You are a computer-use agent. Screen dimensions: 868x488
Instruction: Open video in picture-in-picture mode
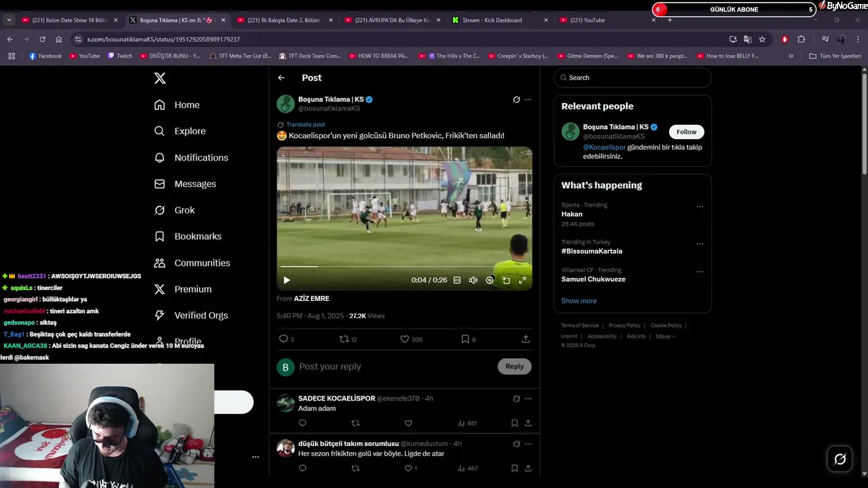point(506,280)
